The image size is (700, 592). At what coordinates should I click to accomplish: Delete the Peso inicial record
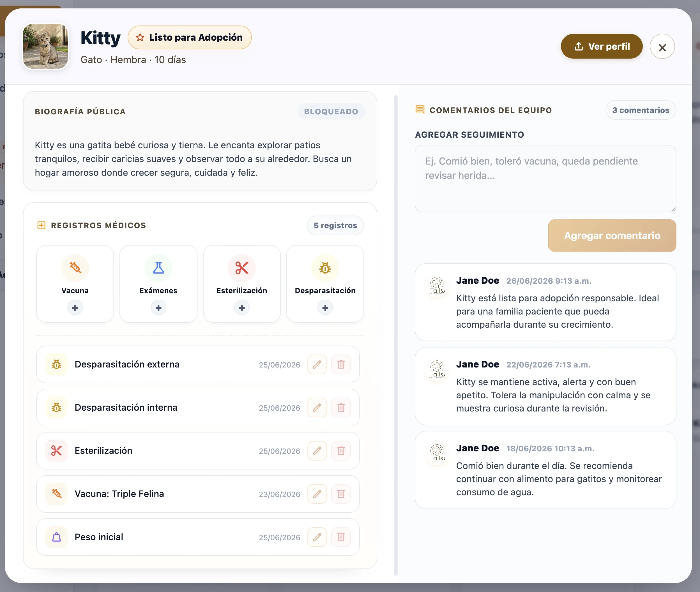point(341,537)
